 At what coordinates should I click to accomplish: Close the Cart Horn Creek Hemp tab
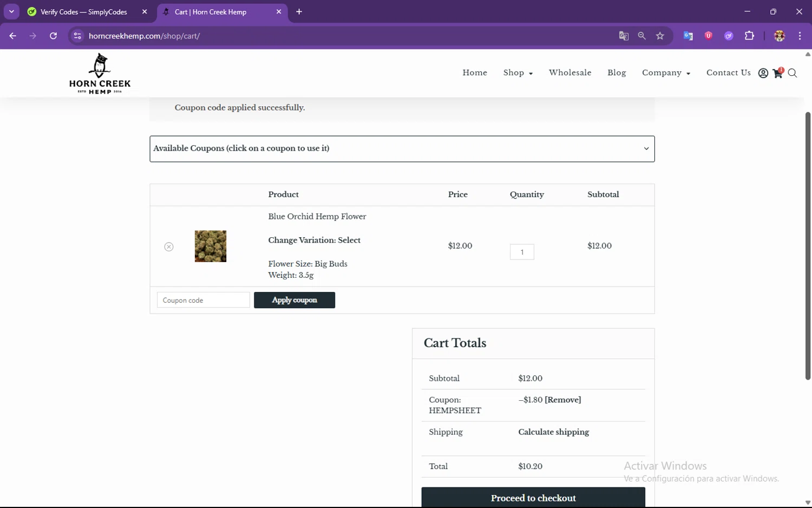point(279,11)
